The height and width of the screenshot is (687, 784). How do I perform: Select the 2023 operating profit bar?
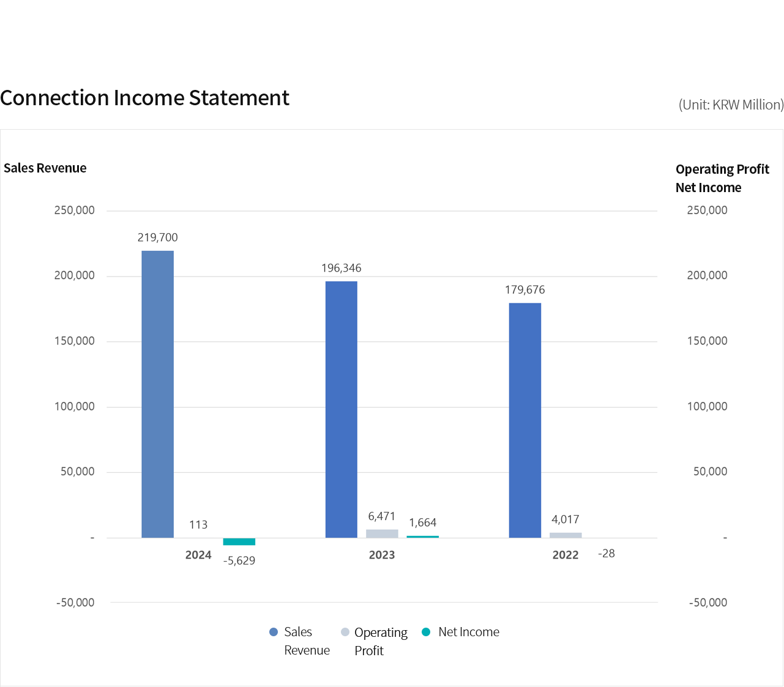(x=382, y=534)
